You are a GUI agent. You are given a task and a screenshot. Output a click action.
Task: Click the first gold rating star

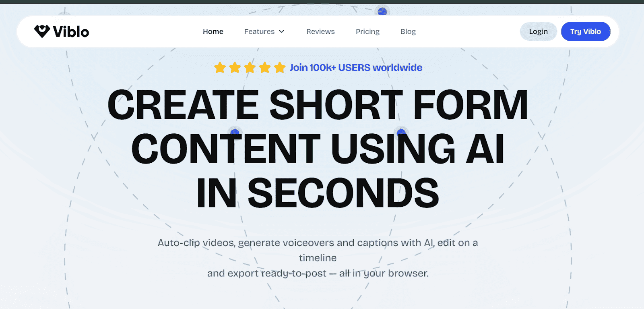tap(220, 67)
